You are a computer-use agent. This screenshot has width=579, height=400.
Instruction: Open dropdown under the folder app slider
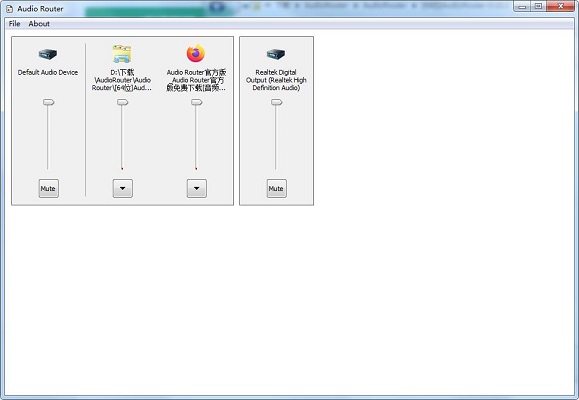coord(123,188)
